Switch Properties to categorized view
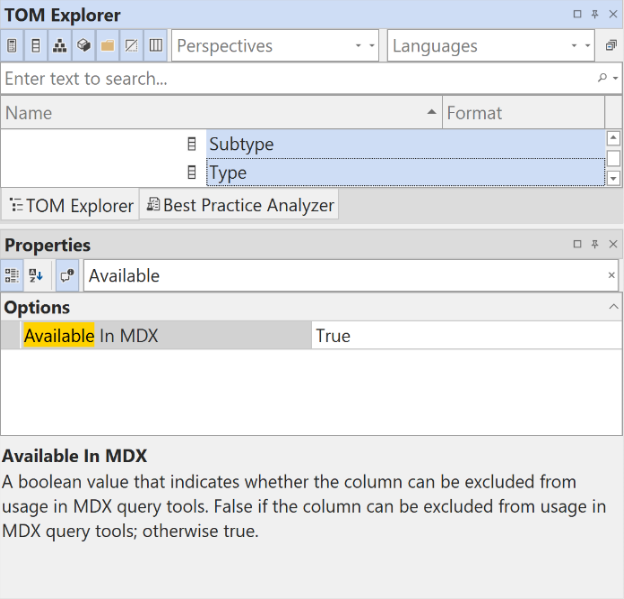This screenshot has height=599, width=624. [13, 276]
